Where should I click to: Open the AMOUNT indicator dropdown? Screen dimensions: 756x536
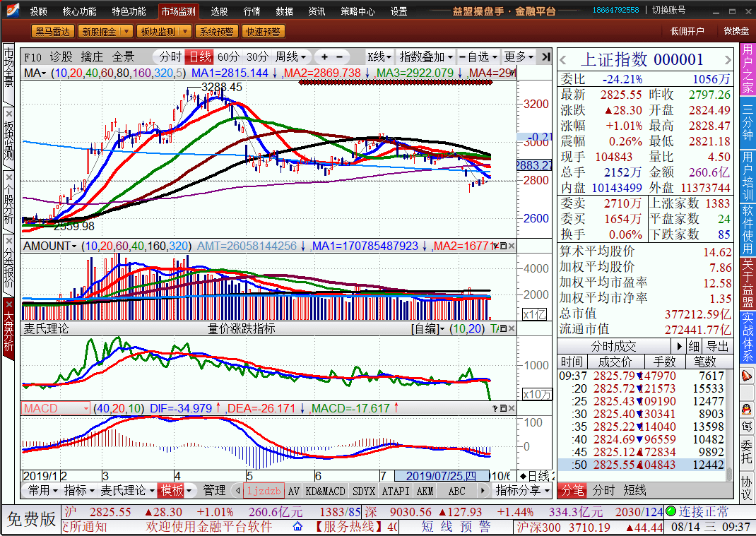[x=50, y=246]
